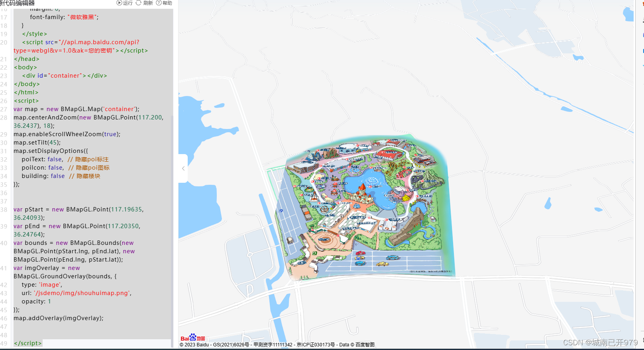Place cursor on 'map.setTilt(45);' line

(x=37, y=143)
